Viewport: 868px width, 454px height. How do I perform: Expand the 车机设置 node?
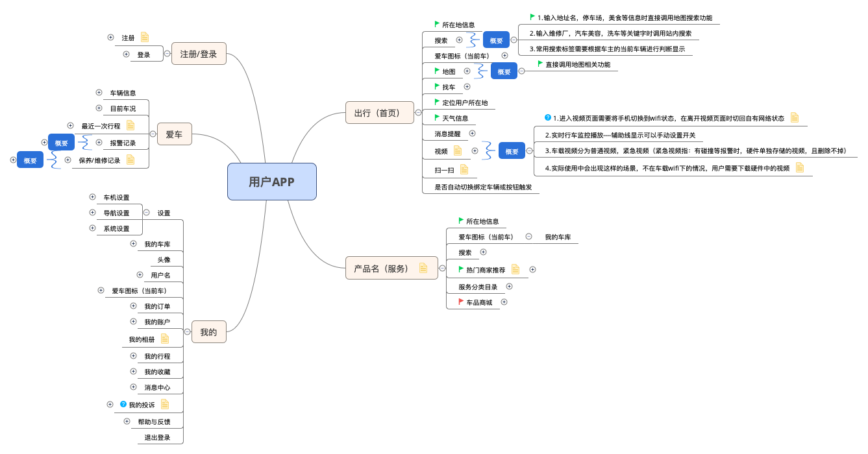click(92, 197)
